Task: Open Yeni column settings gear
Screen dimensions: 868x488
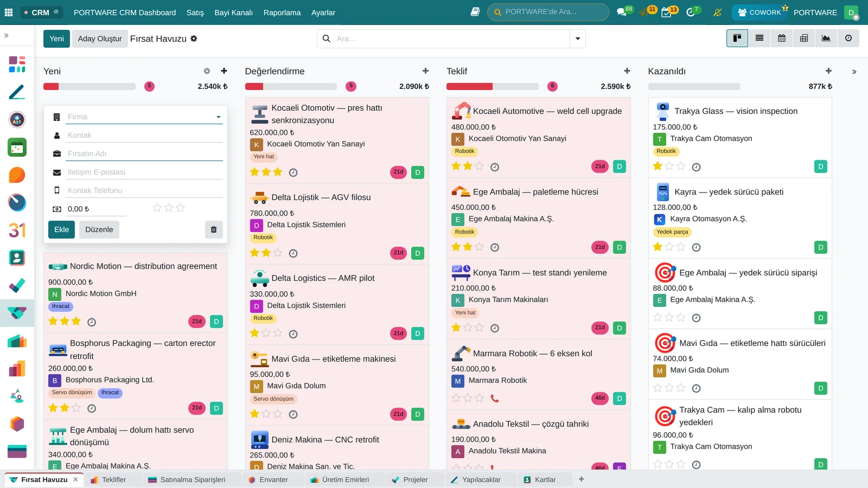Action: click(x=207, y=71)
